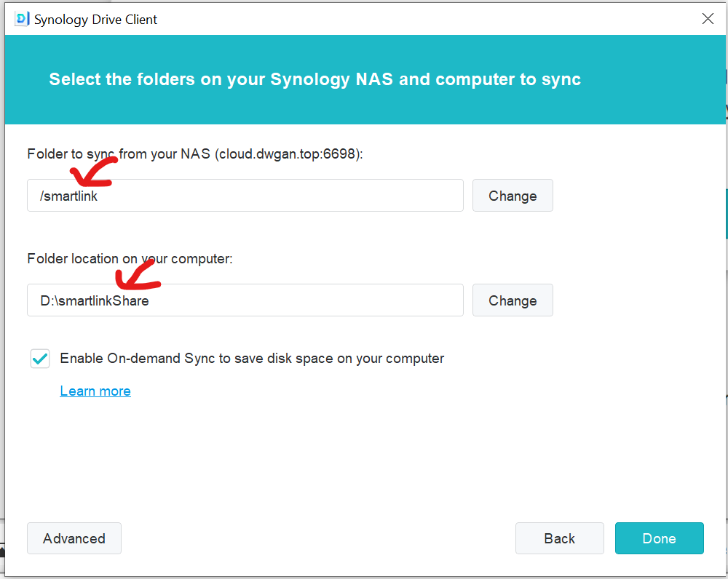The height and width of the screenshot is (579, 728).
Task: Go Back to the previous step
Action: (x=559, y=538)
